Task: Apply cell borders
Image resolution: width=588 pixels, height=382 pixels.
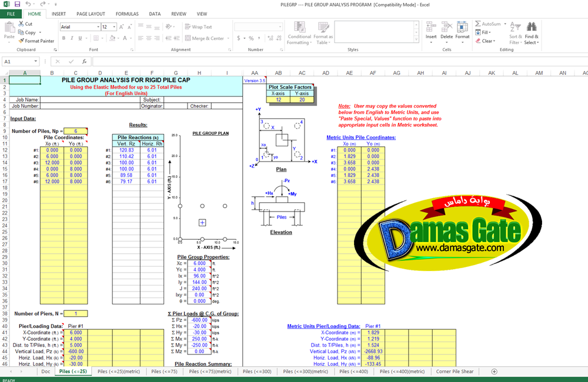Action: [96, 38]
